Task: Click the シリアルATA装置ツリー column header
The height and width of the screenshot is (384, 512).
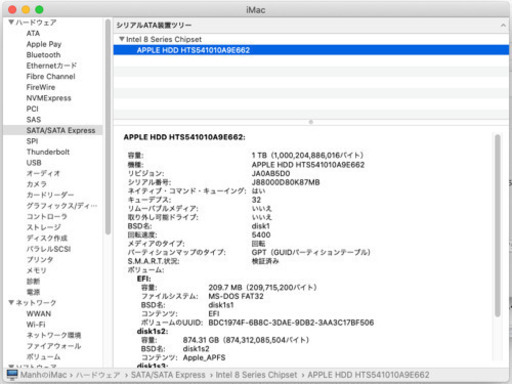Action: point(311,25)
